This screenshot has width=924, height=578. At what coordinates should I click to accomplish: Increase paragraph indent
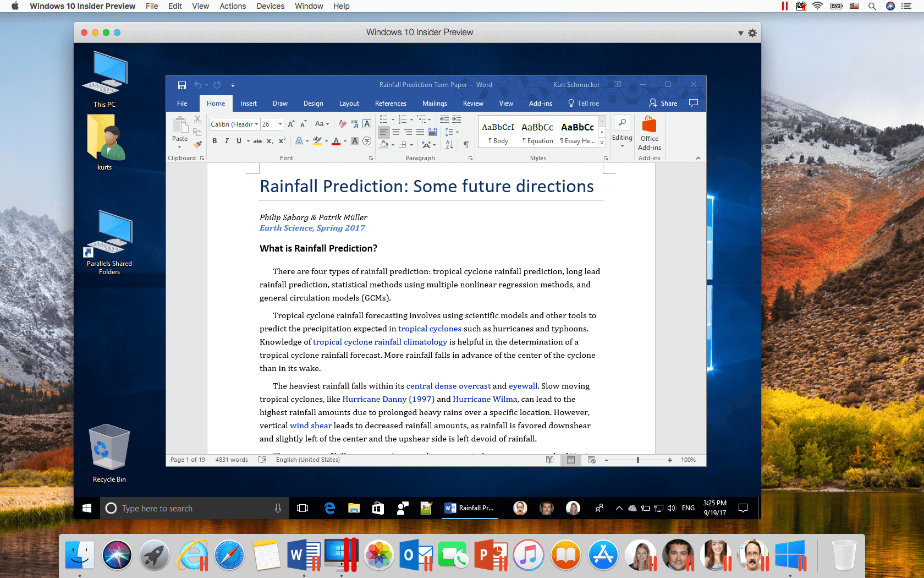click(x=457, y=119)
